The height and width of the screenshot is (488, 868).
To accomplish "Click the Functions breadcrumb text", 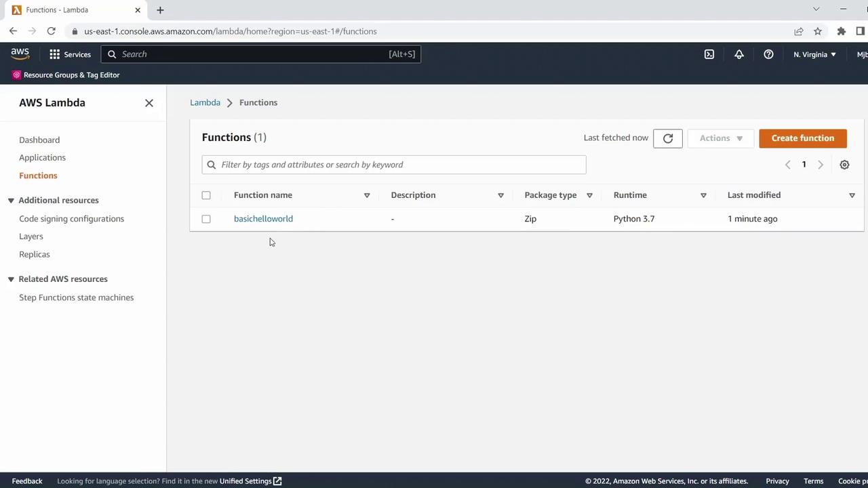I will (258, 102).
